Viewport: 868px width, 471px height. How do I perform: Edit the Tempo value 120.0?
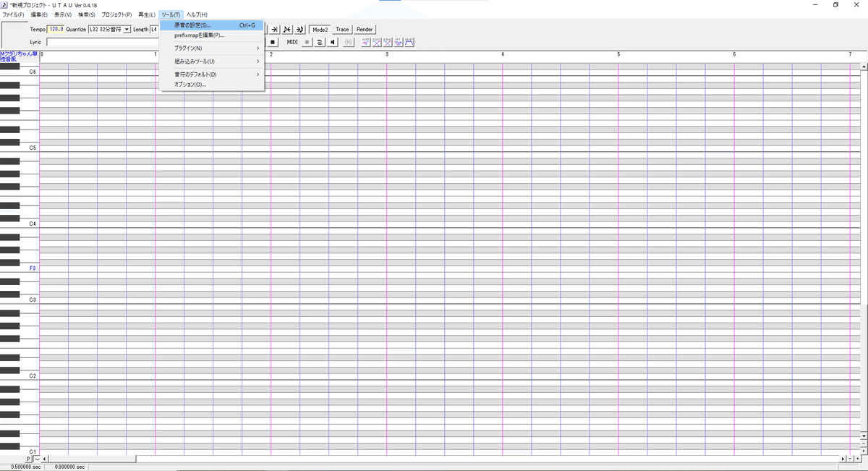pos(56,29)
